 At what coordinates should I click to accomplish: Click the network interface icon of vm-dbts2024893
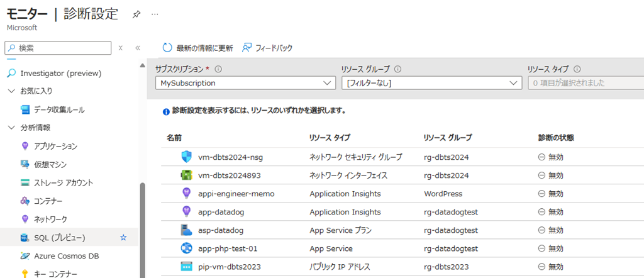[x=187, y=175]
